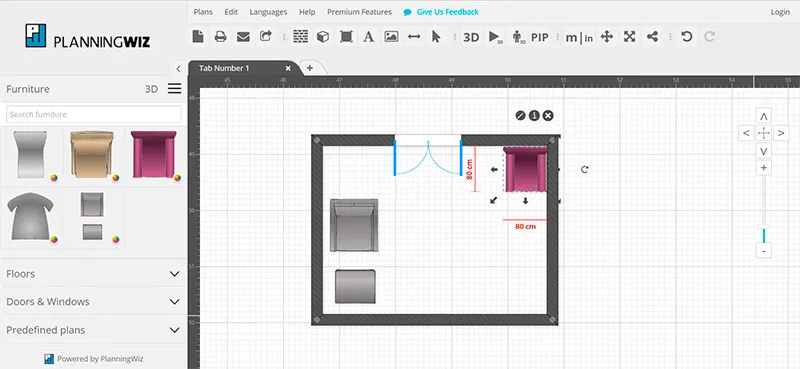800x369 pixels.
Task: Select the horizontal double-arrow measure tool
Action: pos(414,37)
